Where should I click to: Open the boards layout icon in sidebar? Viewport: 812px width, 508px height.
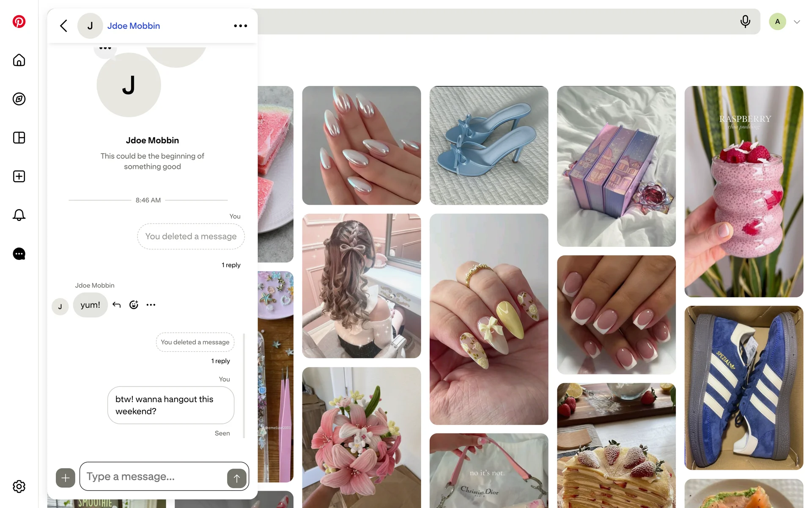[19, 138]
